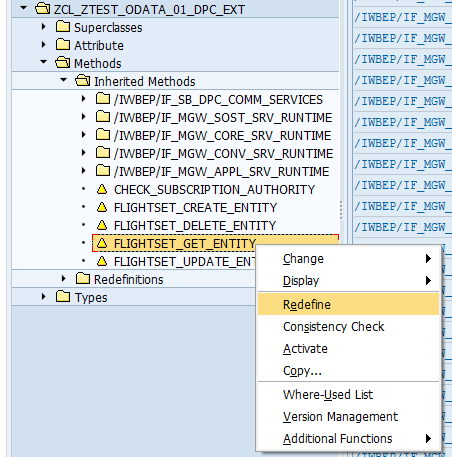
Task: Open Additional Functions in context menu
Action: click(349, 439)
